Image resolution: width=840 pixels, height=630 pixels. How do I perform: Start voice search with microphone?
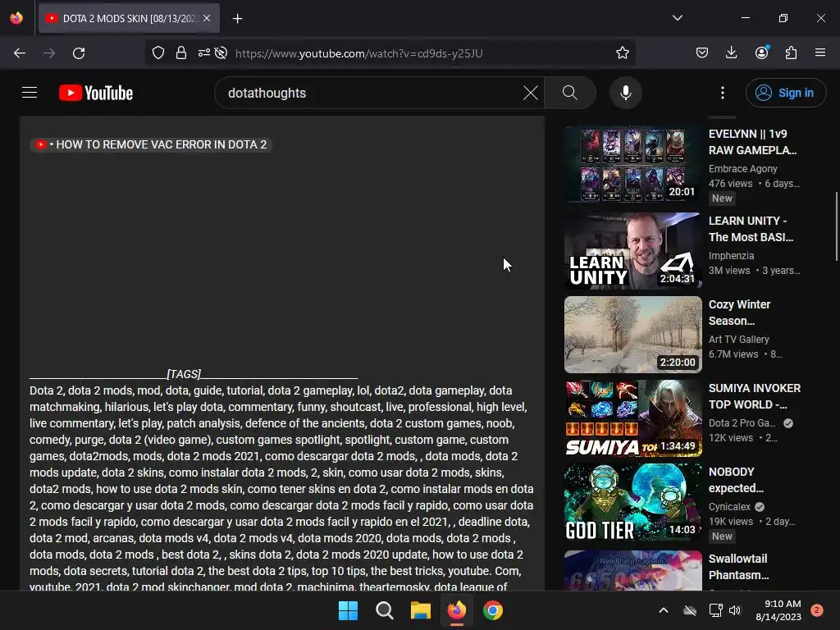click(626, 93)
